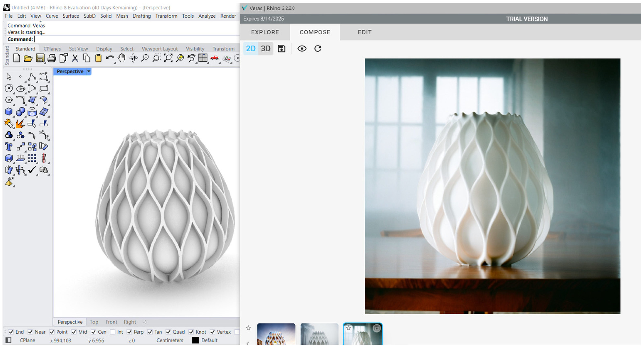
Task: Switch to the EXPLORE tab in Veras
Action: tap(265, 32)
